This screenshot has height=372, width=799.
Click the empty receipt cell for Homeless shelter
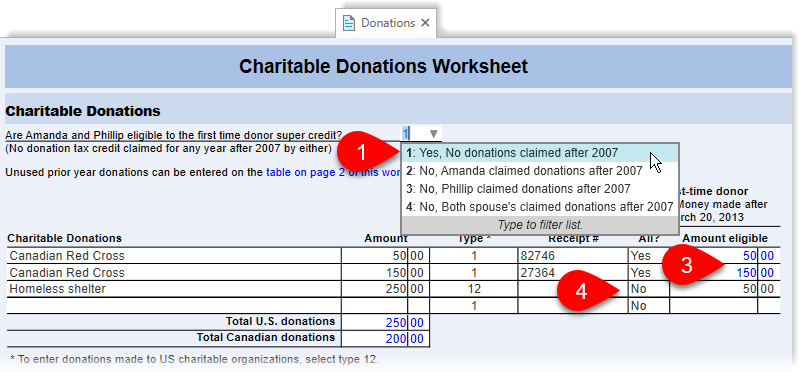[572, 289]
